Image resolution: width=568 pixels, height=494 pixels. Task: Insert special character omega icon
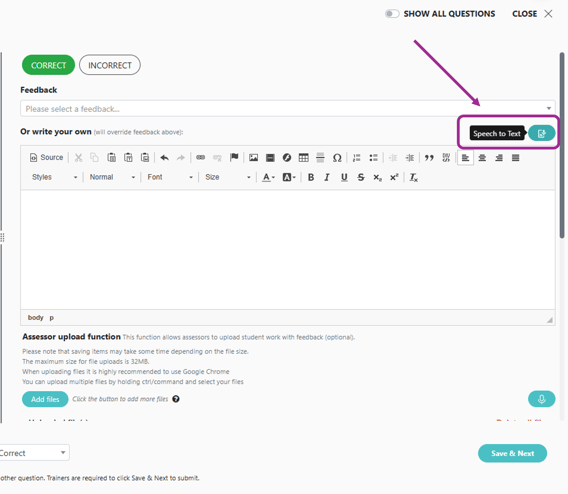(x=337, y=158)
